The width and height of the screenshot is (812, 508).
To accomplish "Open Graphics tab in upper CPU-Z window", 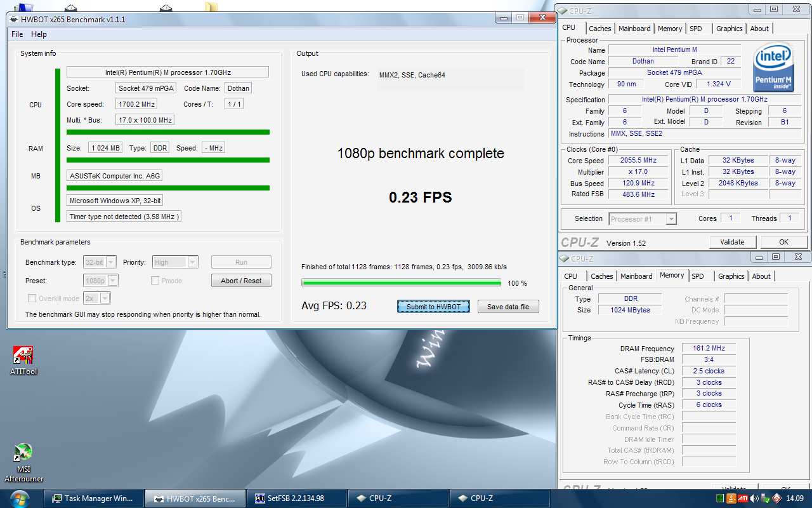I will tap(730, 29).
